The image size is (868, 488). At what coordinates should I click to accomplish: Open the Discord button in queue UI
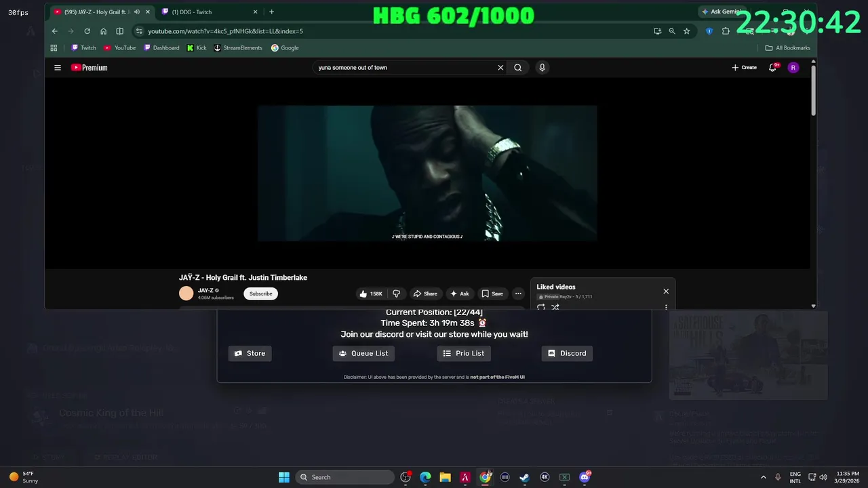tap(567, 353)
